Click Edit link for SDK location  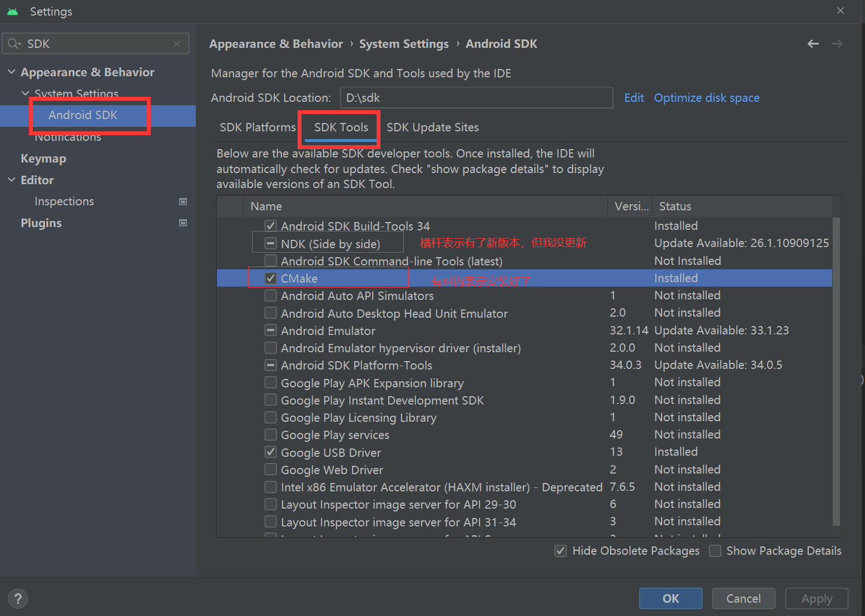pos(634,98)
